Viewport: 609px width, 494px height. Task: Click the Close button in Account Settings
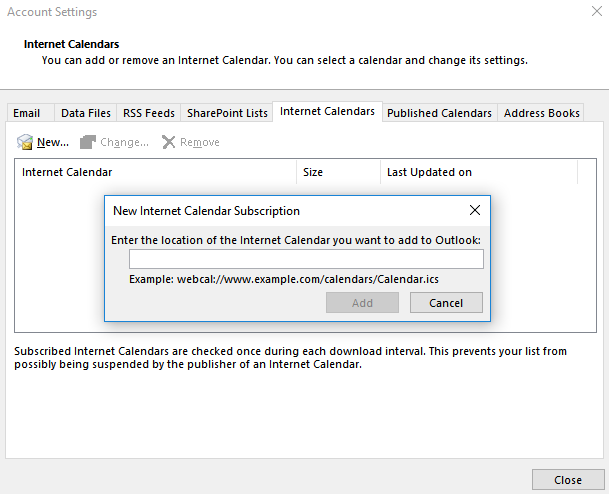click(568, 480)
